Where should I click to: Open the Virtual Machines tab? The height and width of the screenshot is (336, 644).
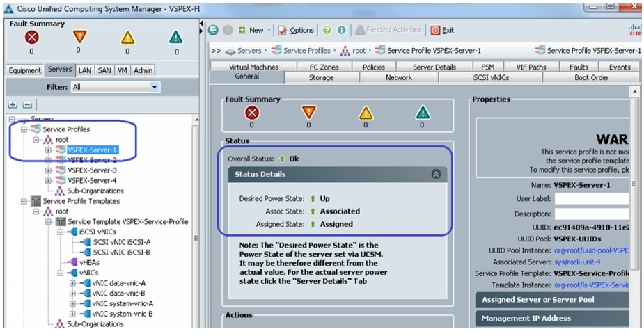tap(253, 67)
